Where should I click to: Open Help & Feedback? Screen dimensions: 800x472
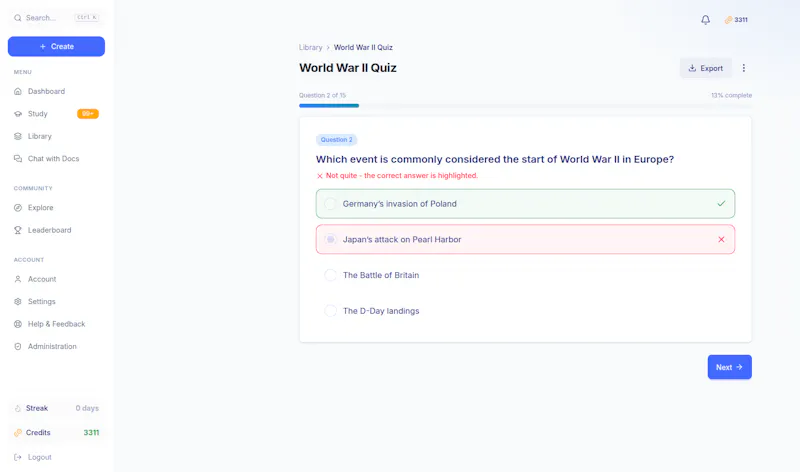pos(56,324)
